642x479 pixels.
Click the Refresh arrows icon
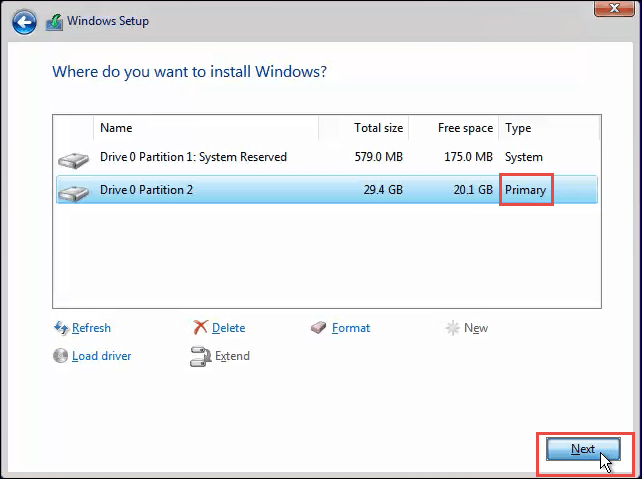point(61,328)
